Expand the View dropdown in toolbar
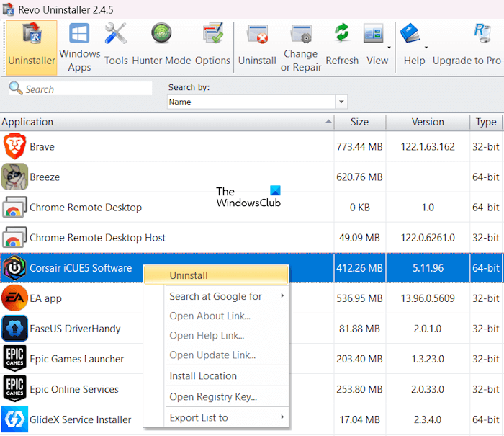504x436 pixels. (390, 48)
